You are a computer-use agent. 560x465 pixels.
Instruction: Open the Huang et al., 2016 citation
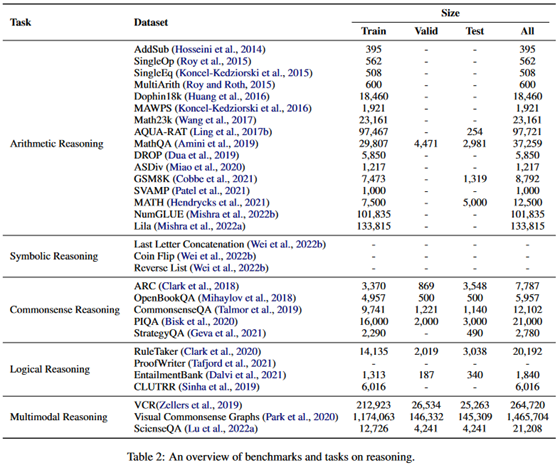pos(227,96)
